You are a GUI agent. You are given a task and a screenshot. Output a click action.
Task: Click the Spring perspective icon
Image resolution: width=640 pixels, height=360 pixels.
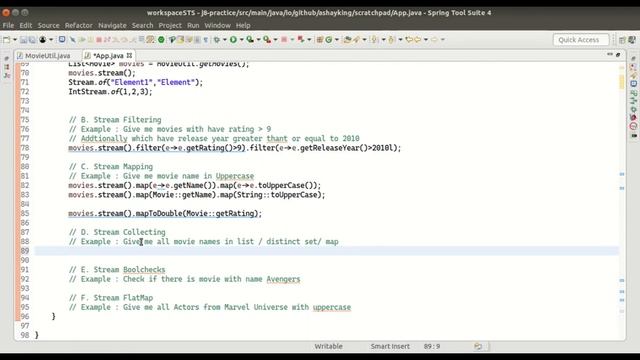632,40
